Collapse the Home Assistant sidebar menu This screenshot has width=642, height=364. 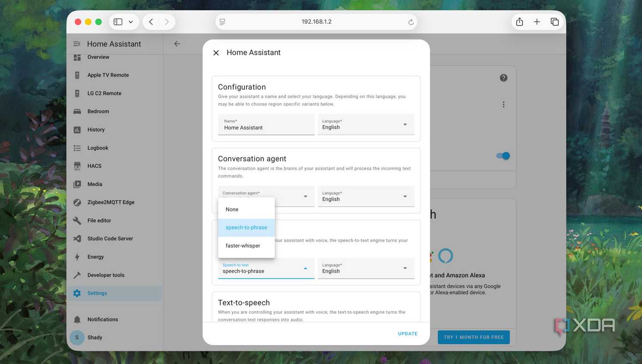pyautogui.click(x=77, y=44)
